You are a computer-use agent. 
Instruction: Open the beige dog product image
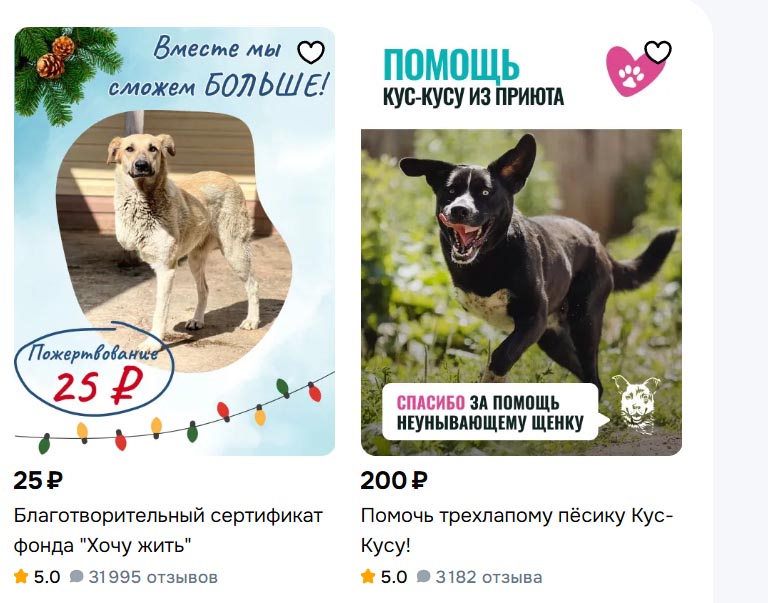coord(174,241)
